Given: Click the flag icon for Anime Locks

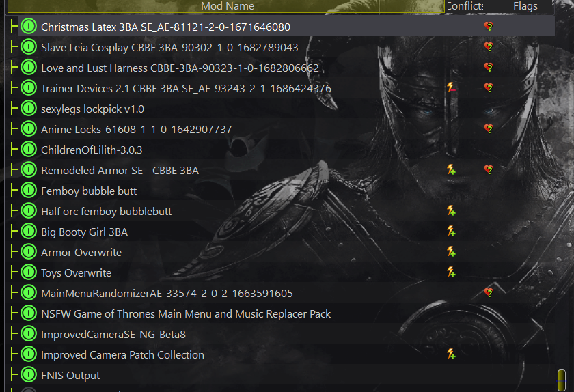Looking at the screenshot, I should 489,129.
